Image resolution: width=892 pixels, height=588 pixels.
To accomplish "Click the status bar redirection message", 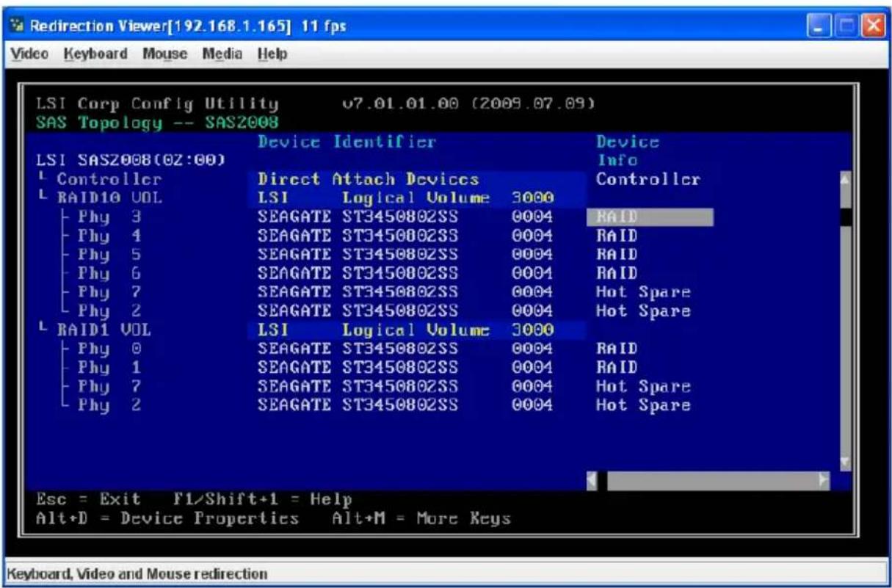I will click(x=137, y=573).
